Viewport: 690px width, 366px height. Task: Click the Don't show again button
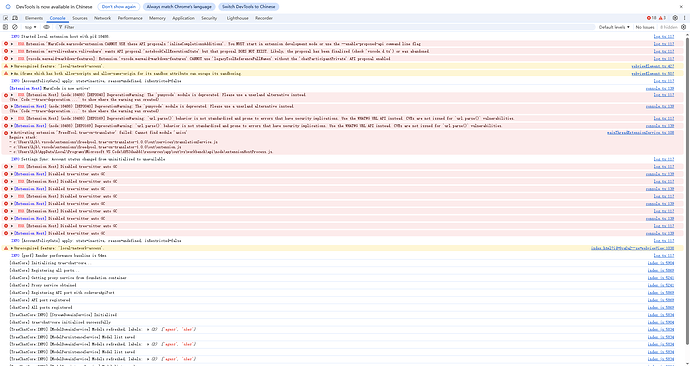[x=119, y=7]
